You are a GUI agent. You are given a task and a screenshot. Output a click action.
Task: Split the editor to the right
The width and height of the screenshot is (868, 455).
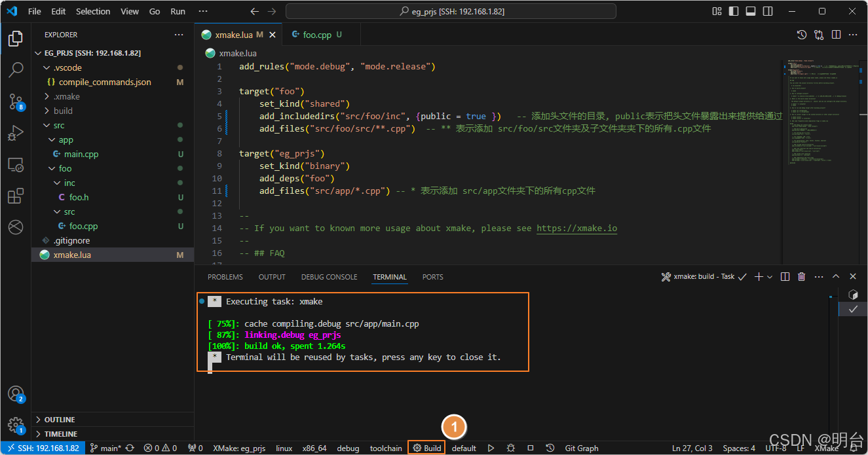[836, 35]
